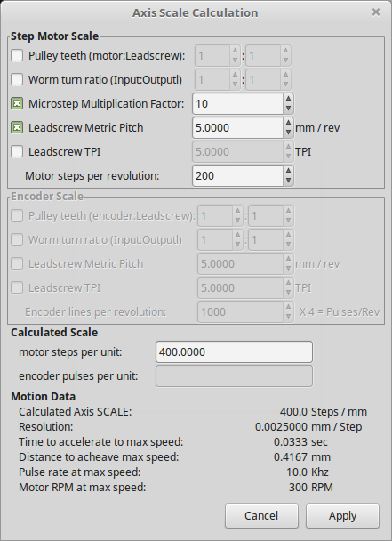Raise Motor steps per revolution value

(x=288, y=171)
